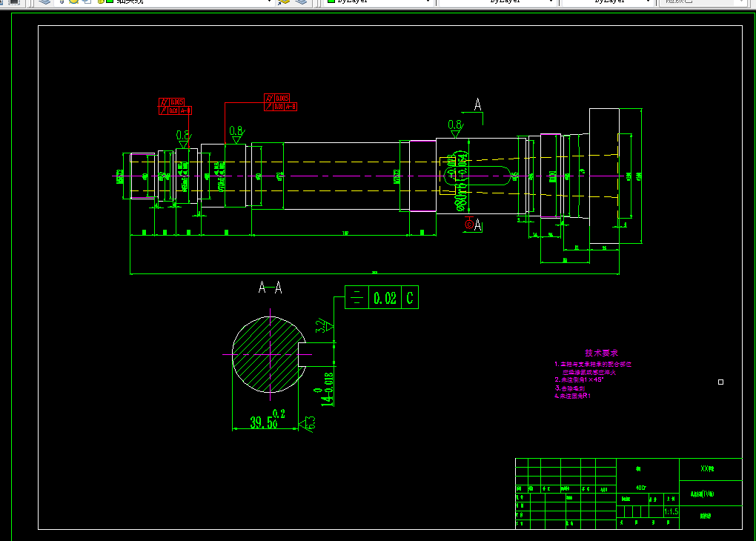756x541 pixels.
Task: Select technical note line 2 about 1×45°
Action: click(579, 380)
